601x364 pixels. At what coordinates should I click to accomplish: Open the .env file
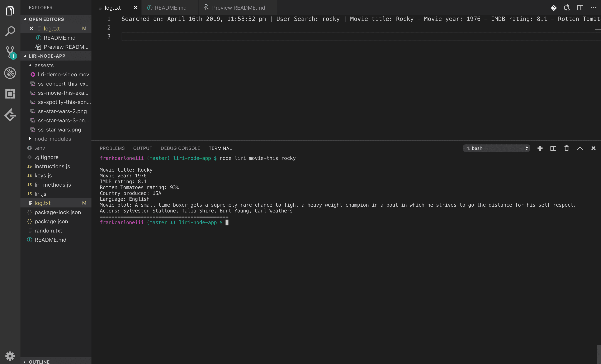[56, 148]
